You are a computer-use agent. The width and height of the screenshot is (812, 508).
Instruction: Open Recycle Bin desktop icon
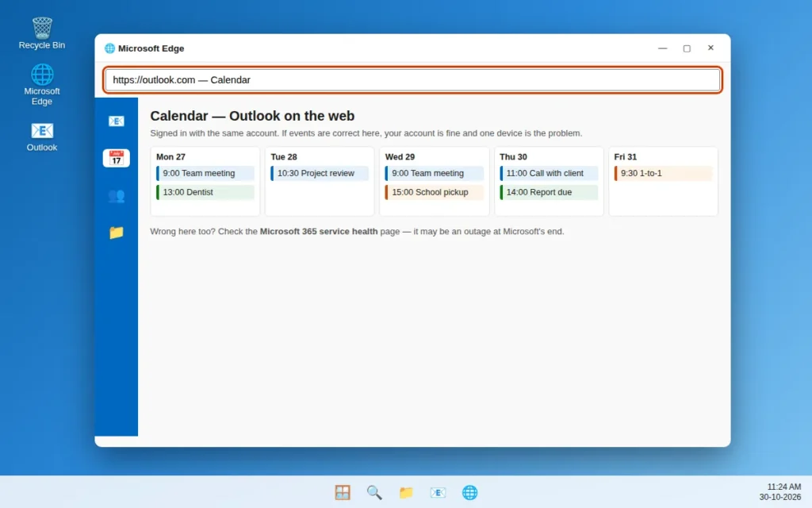click(x=42, y=33)
